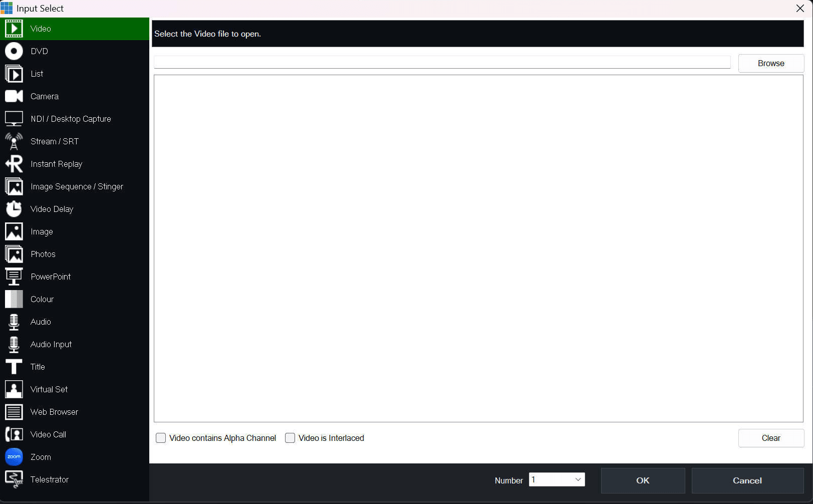
Task: Toggle Video is Interlaced checkbox
Action: pos(290,438)
